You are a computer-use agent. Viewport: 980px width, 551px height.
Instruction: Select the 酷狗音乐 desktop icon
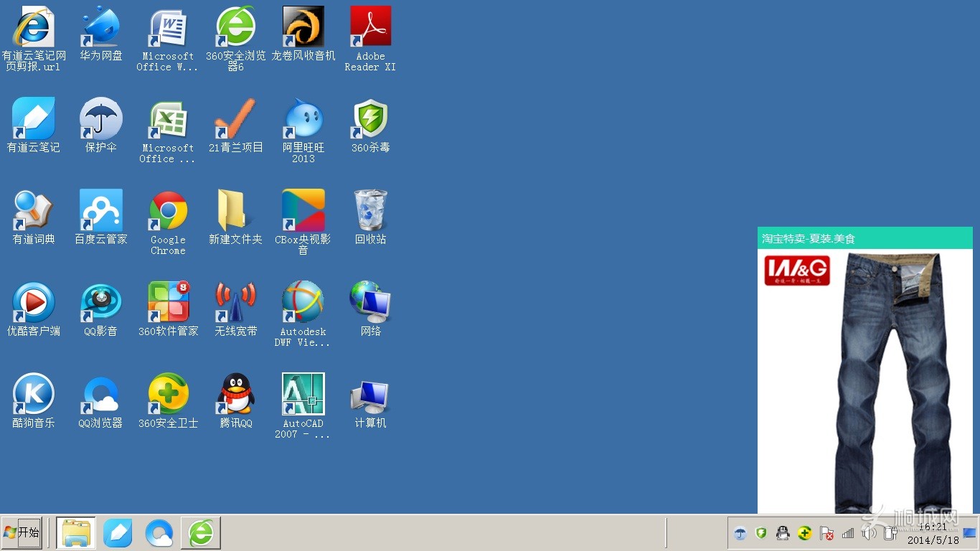(x=33, y=394)
